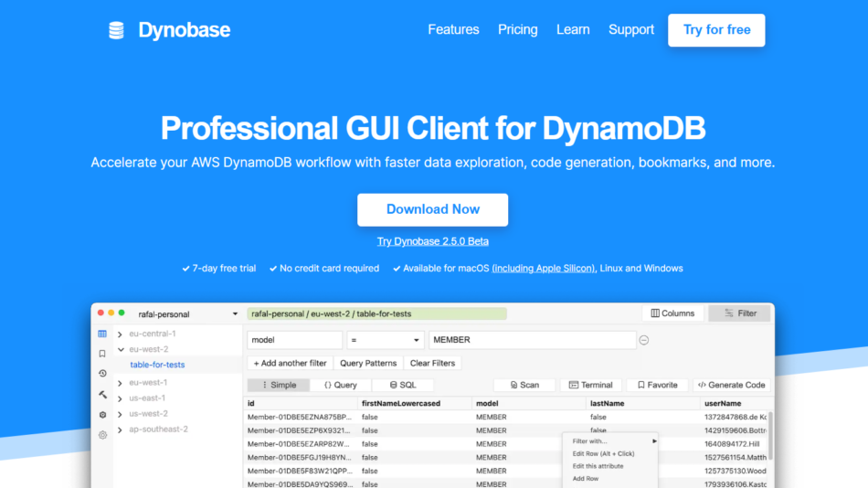This screenshot has height=488, width=868.
Task: Expand the eu-central-1 region
Action: tap(120, 334)
